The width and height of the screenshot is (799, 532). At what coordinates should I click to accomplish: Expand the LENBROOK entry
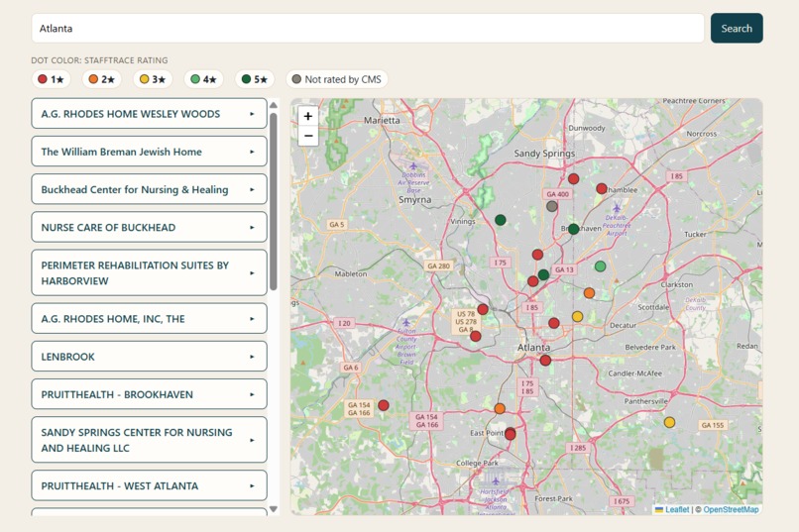149,357
